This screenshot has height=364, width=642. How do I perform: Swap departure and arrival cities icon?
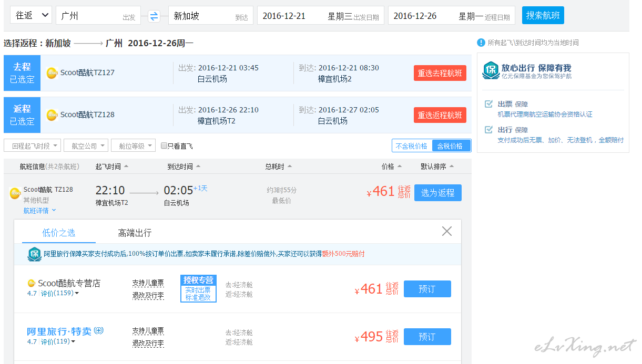point(154,16)
